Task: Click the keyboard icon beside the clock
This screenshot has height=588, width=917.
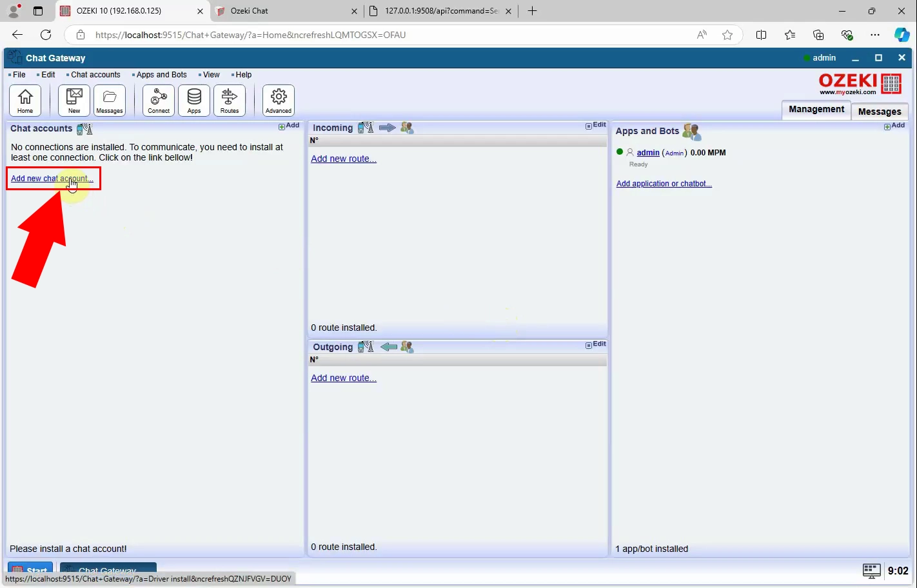Action: click(871, 571)
